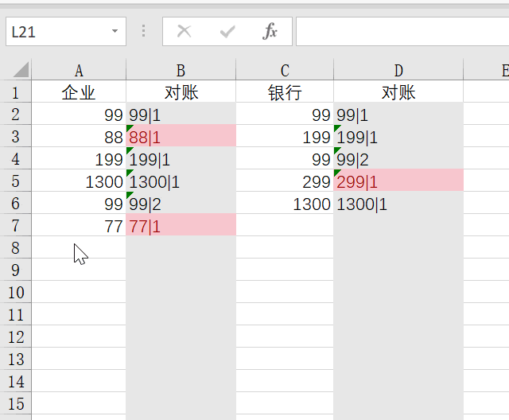Click cell C5 with value 299

285,181
